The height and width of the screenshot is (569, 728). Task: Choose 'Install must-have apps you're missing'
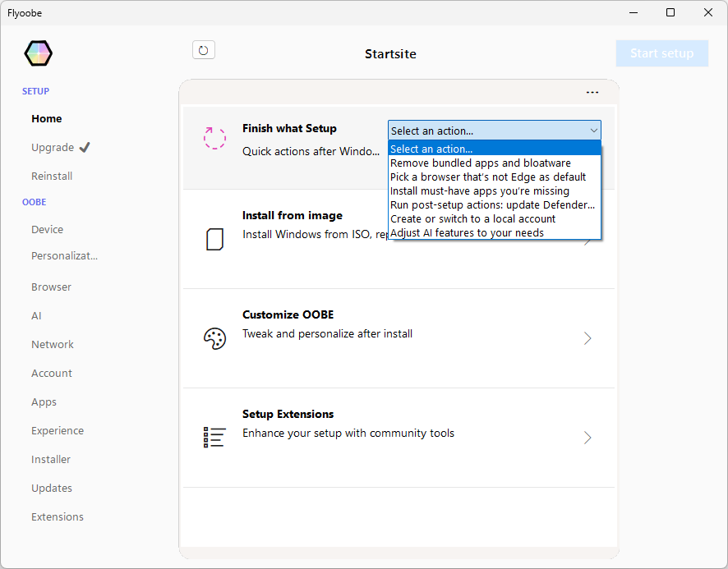tap(495, 190)
